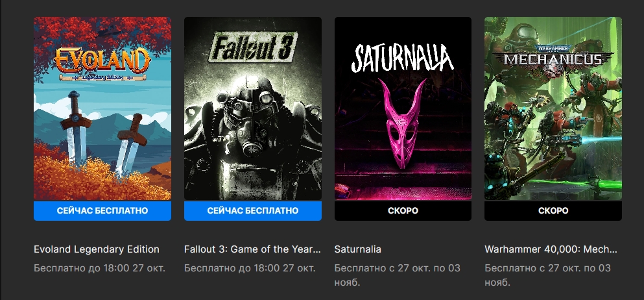Click the "Скоро" banner under Warhammer Mechanicus

(553, 211)
